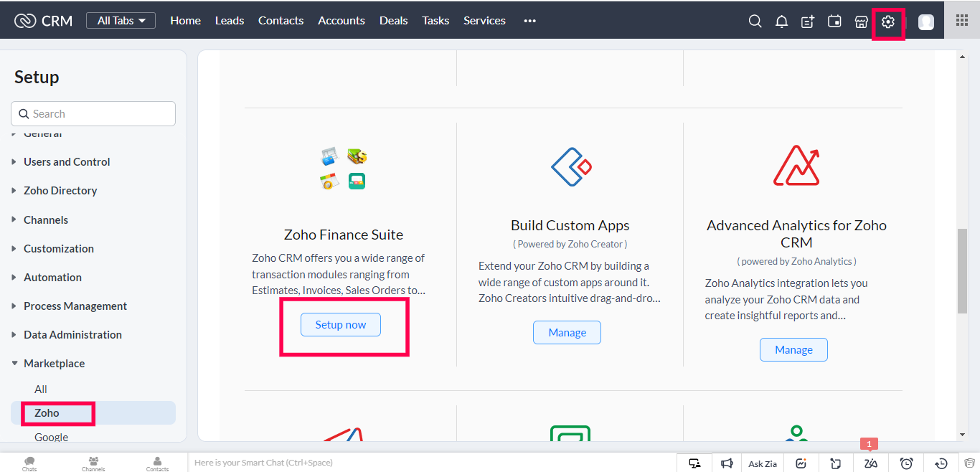Open Contacts in the bottom bar

[x=157, y=463]
